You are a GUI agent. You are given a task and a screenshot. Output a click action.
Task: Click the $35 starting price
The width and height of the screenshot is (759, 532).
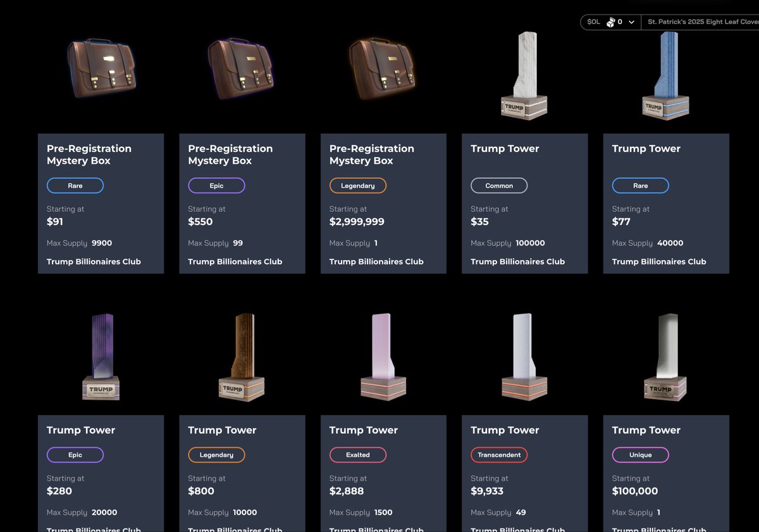click(x=479, y=222)
